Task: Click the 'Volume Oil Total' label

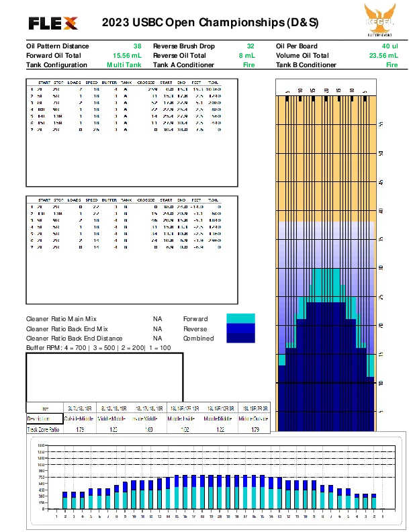Action: (302, 56)
